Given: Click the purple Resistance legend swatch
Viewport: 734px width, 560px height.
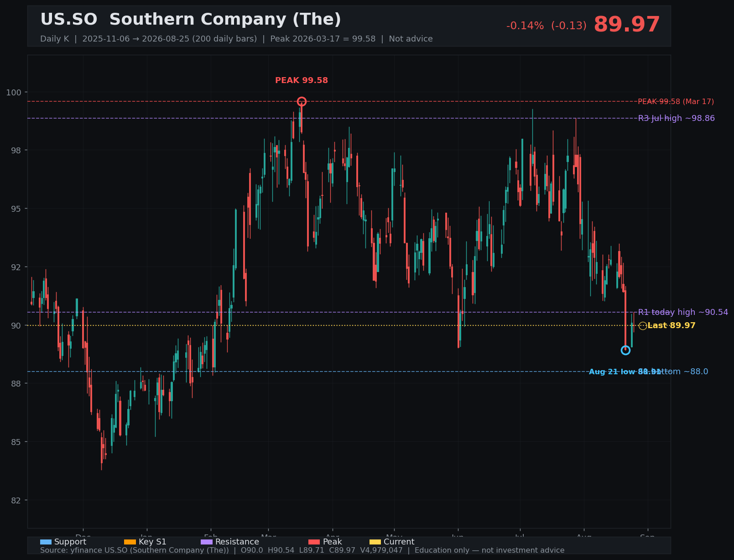Looking at the screenshot, I should (x=207, y=542).
